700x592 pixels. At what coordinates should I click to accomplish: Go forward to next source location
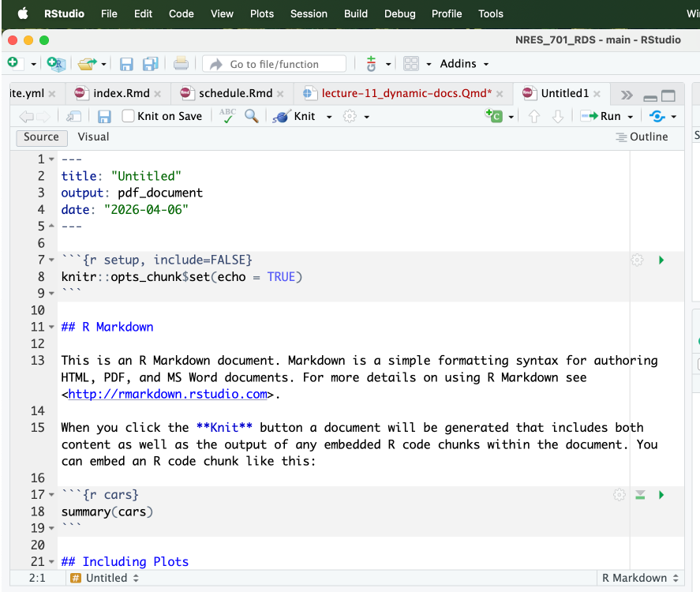click(x=43, y=117)
